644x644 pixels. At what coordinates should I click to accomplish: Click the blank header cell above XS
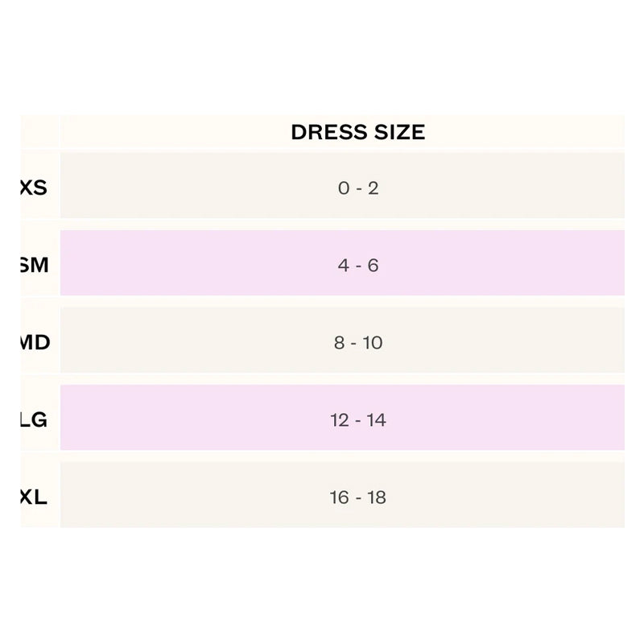tap(40, 132)
